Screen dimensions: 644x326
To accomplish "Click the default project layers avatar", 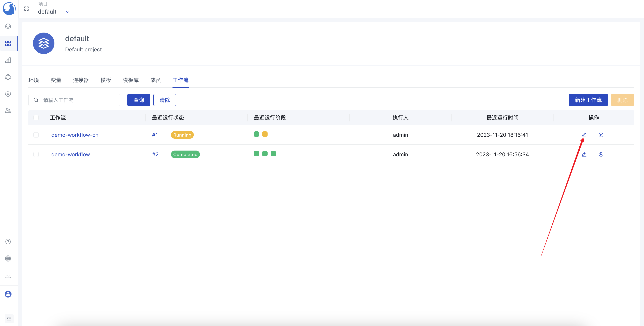I will coord(44,43).
